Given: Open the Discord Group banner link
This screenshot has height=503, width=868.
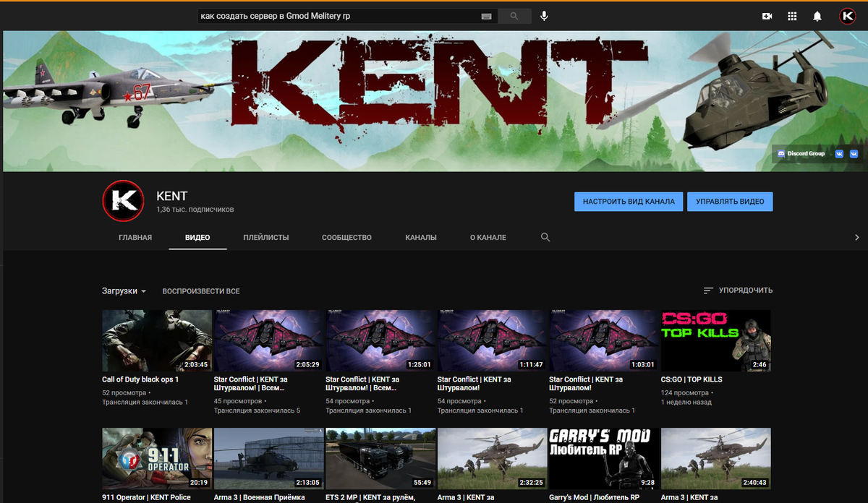Looking at the screenshot, I should 801,153.
